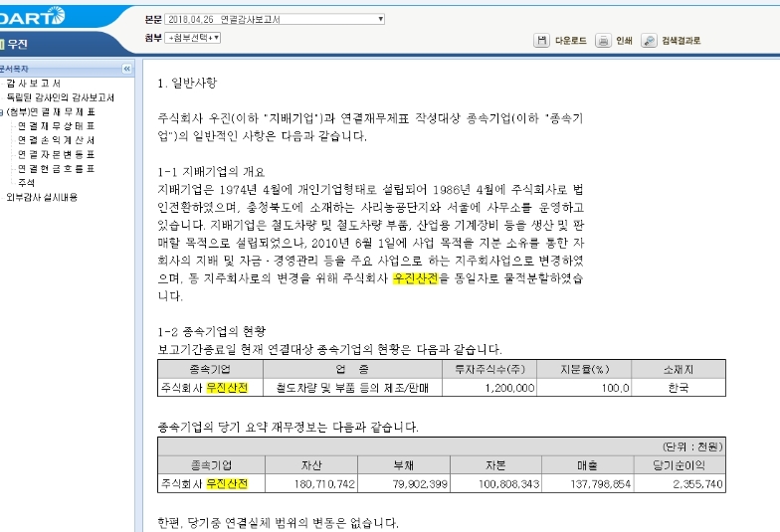Click the 소재지 column header
This screenshot has width=780, height=532.
point(679,370)
